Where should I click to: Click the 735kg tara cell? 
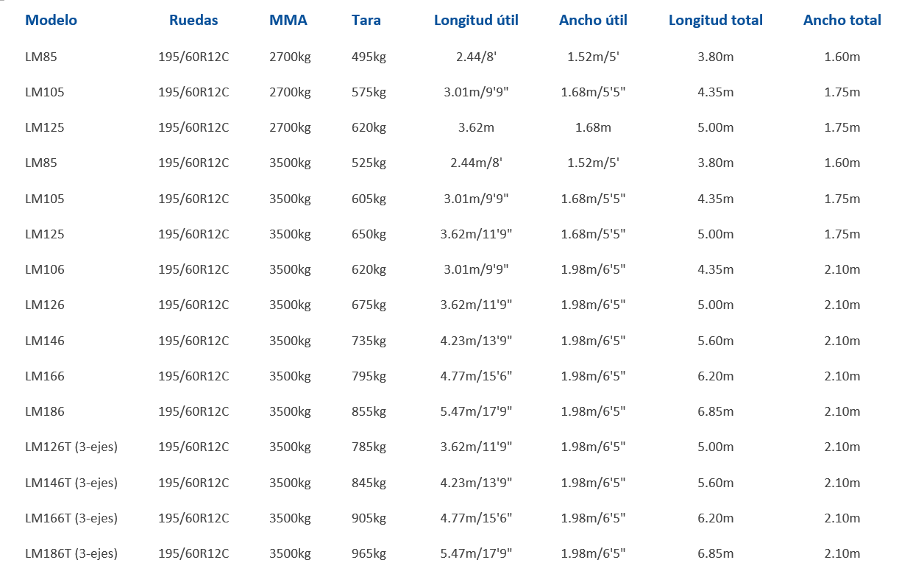tap(369, 341)
